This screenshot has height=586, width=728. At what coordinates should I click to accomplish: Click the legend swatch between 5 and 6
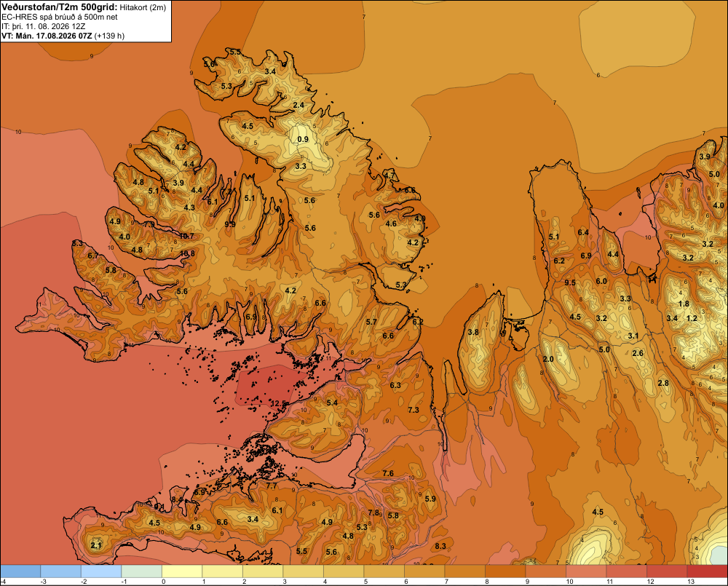click(384, 571)
